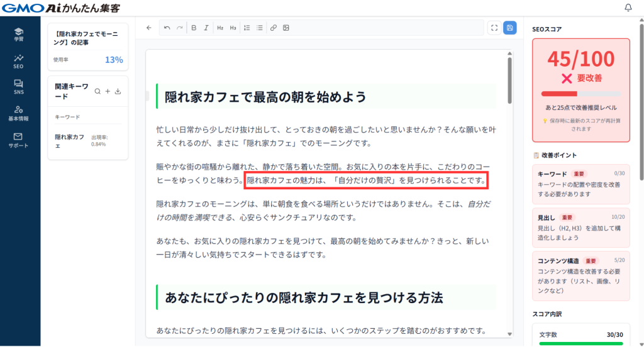Insert a numbered list
Image resolution: width=644 pixels, height=347 pixels.
247,28
